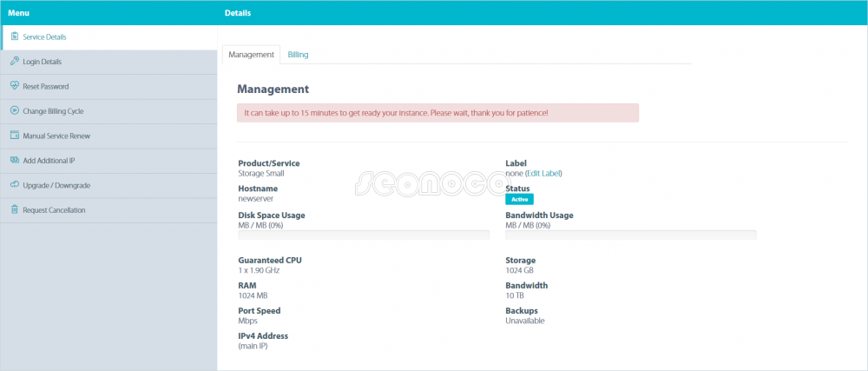Click the Management section heading
This screenshot has width=868, height=371.
(273, 89)
